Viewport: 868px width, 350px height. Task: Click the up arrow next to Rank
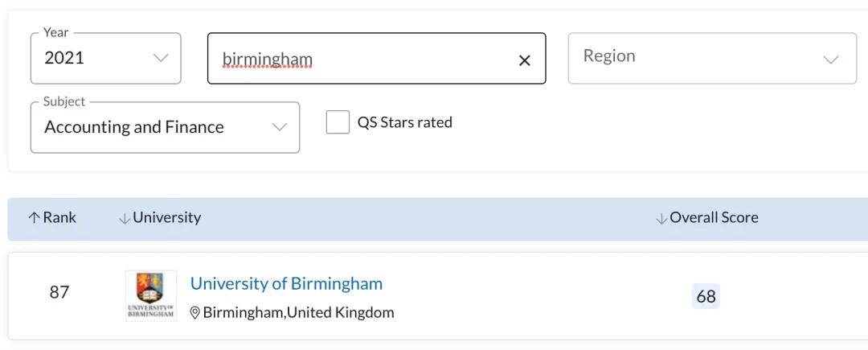click(x=34, y=217)
